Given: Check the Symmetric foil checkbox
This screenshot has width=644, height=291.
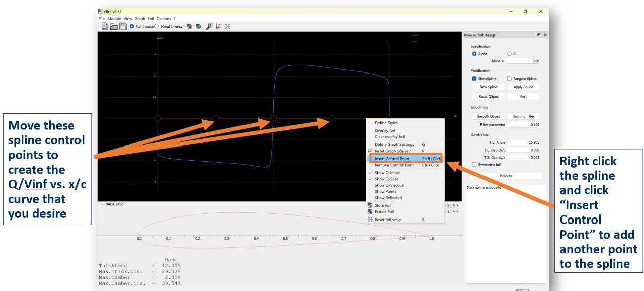Looking at the screenshot, I should [x=474, y=165].
